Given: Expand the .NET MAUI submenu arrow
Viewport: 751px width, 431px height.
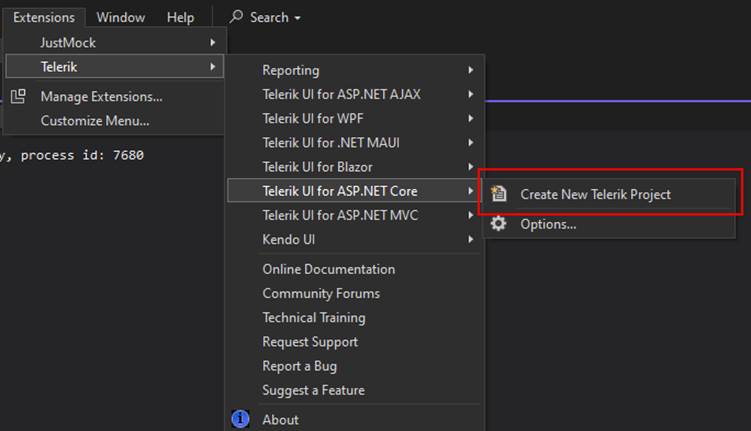Looking at the screenshot, I should tap(471, 143).
